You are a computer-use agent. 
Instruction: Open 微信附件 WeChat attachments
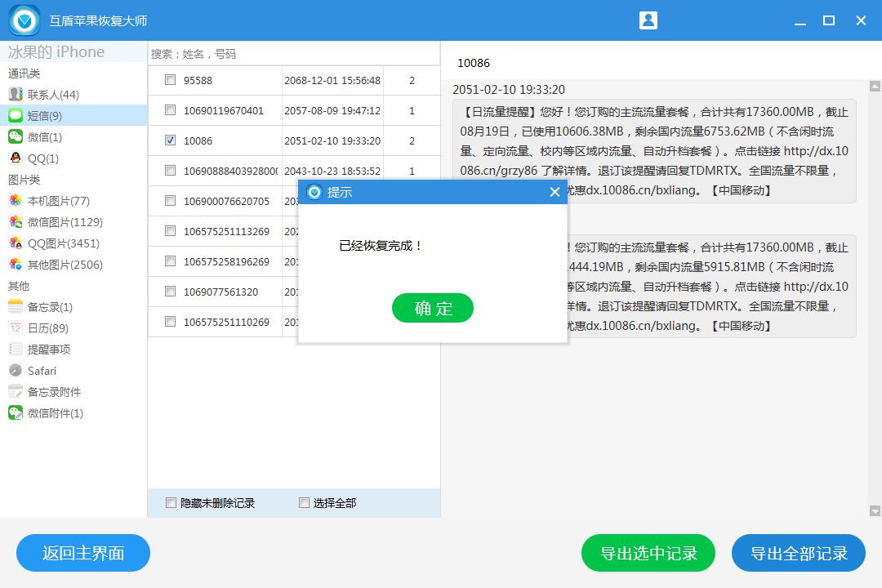(x=53, y=412)
